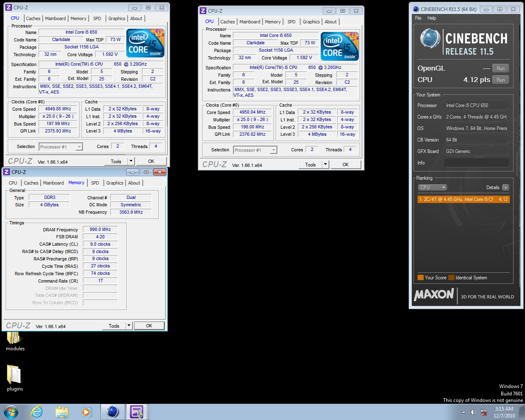
Task: Open Mainboard tab in middle CPU-Z window
Action: (250, 22)
